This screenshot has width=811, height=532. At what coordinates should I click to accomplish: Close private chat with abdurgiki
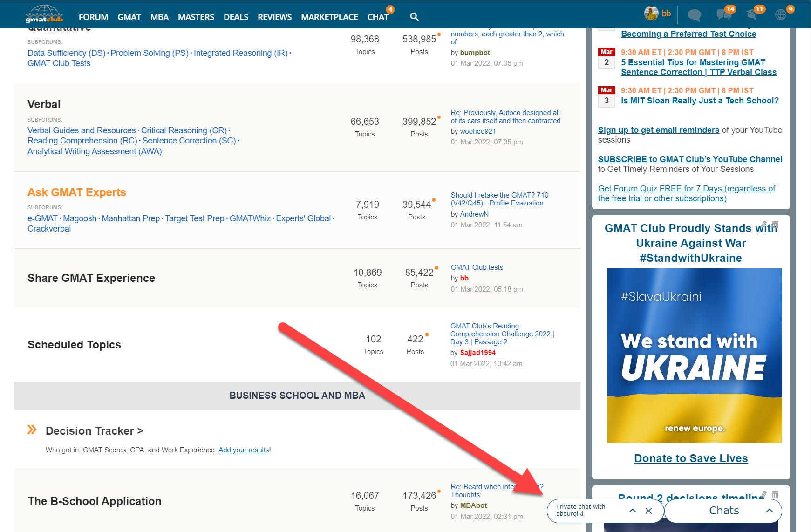[648, 511]
